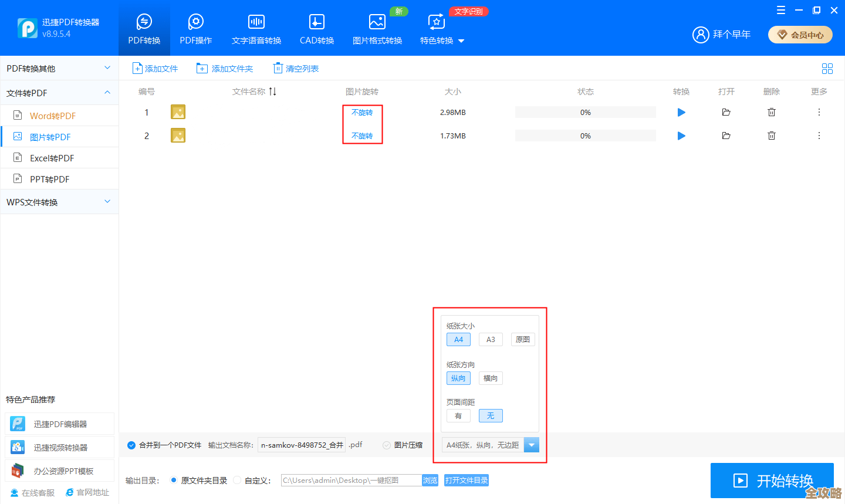Image resolution: width=845 pixels, height=504 pixels.
Task: Enable the 图片压缩 option
Action: click(x=387, y=444)
